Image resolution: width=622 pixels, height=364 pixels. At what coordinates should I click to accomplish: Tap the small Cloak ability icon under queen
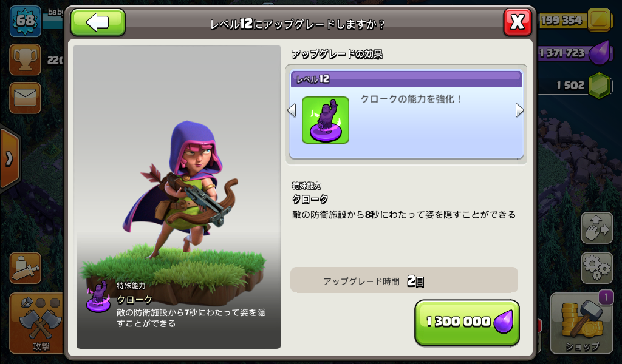[98, 296]
